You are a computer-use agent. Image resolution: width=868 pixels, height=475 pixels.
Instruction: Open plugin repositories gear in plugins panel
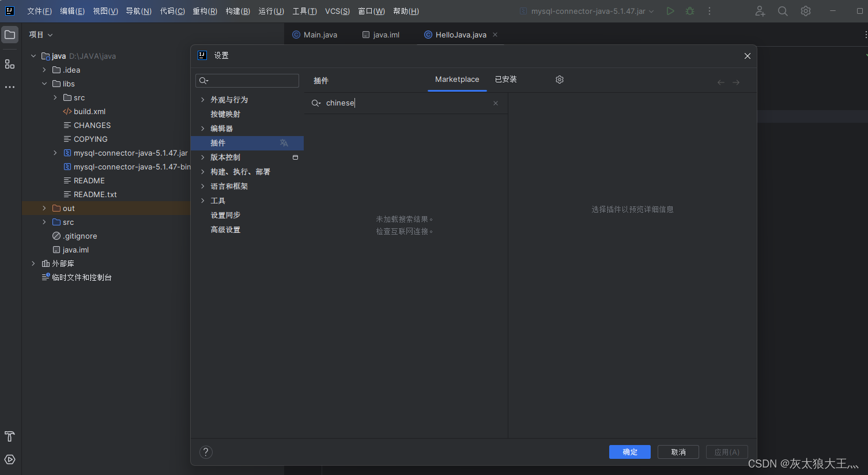pyautogui.click(x=559, y=80)
